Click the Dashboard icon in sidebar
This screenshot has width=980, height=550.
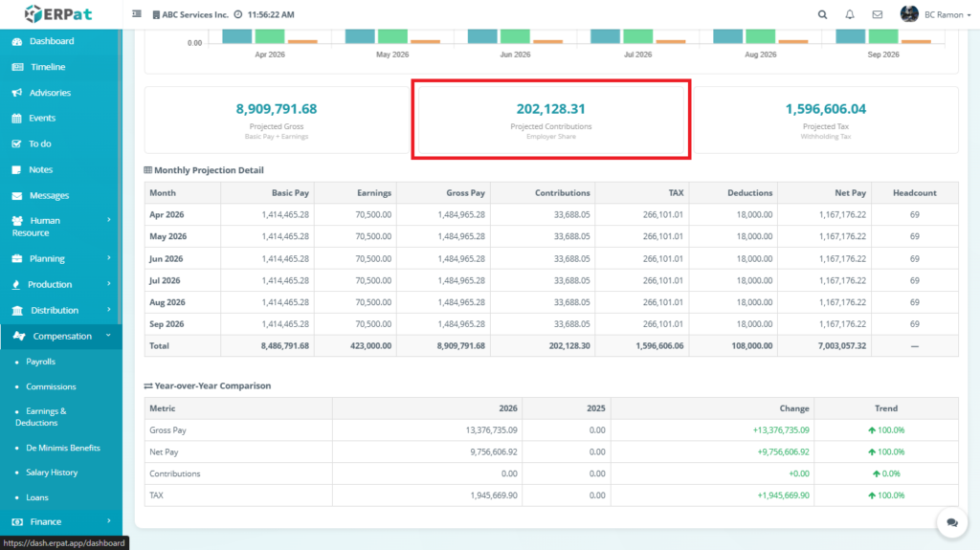tap(17, 41)
